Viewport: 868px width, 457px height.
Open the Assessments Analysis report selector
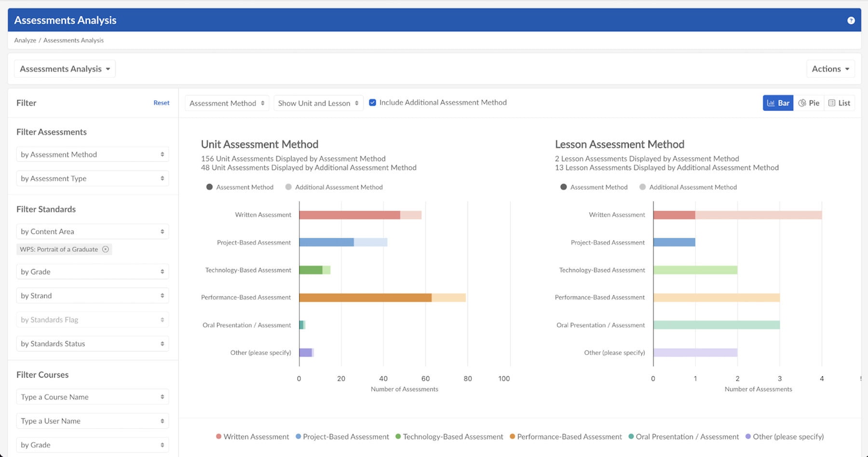(65, 69)
